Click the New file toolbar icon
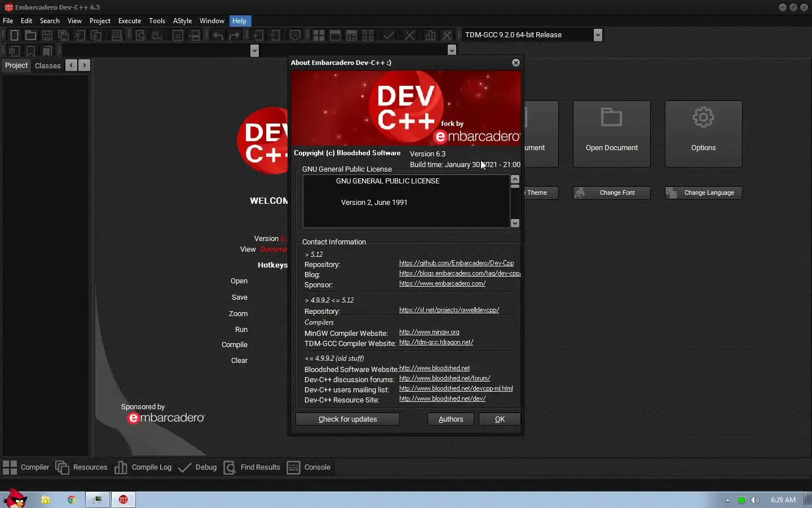812x508 pixels. point(14,35)
